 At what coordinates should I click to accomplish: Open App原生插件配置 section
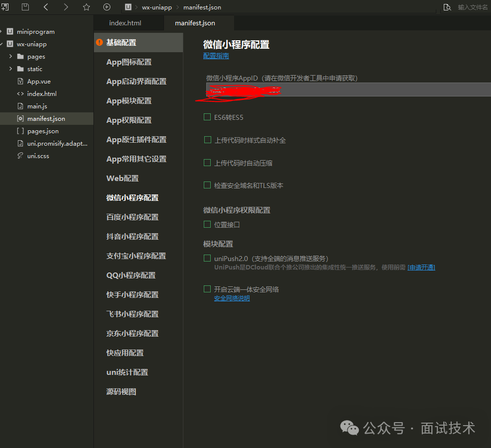click(137, 140)
